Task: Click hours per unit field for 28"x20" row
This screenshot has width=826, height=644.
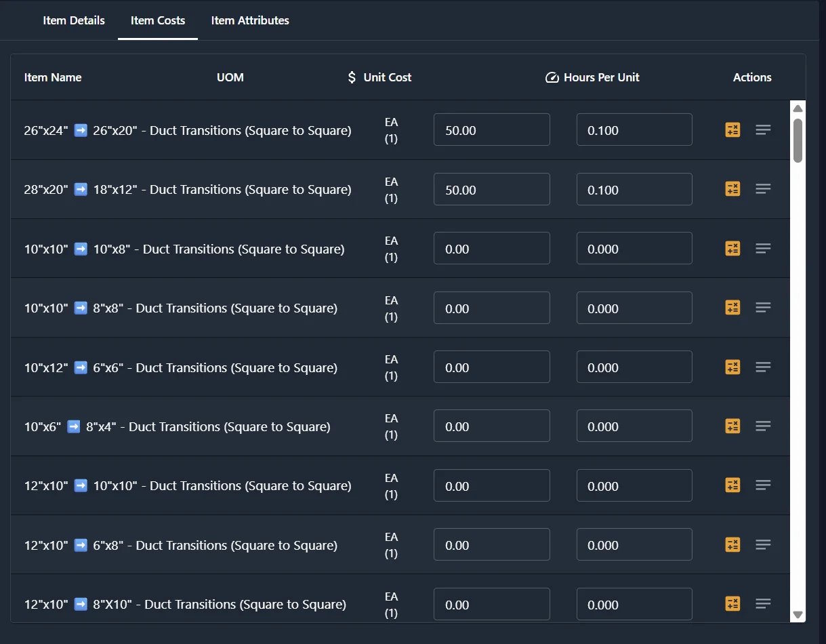Action: [x=634, y=190]
